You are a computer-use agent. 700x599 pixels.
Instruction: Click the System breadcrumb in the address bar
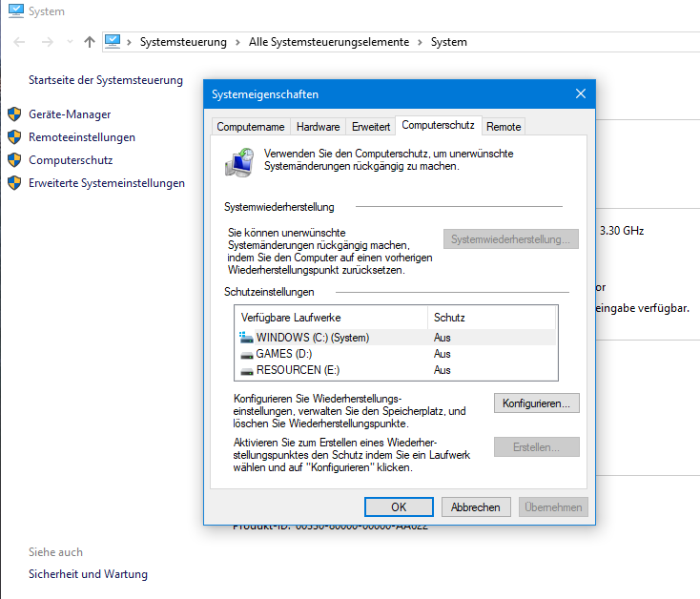[x=448, y=42]
